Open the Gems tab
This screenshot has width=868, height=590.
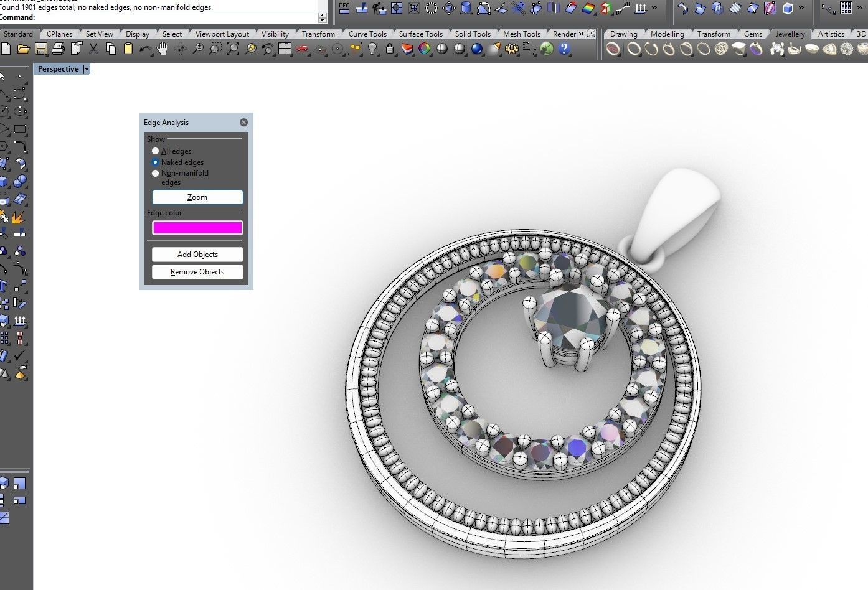pyautogui.click(x=753, y=34)
